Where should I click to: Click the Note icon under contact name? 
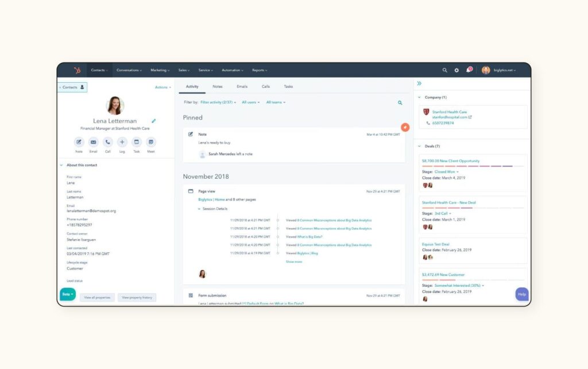pos(79,142)
